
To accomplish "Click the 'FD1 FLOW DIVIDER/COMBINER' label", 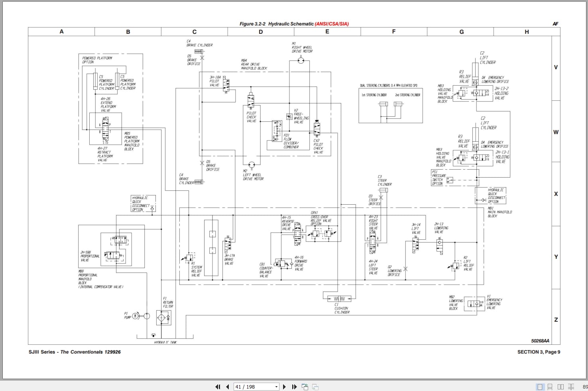I will click(x=291, y=141).
